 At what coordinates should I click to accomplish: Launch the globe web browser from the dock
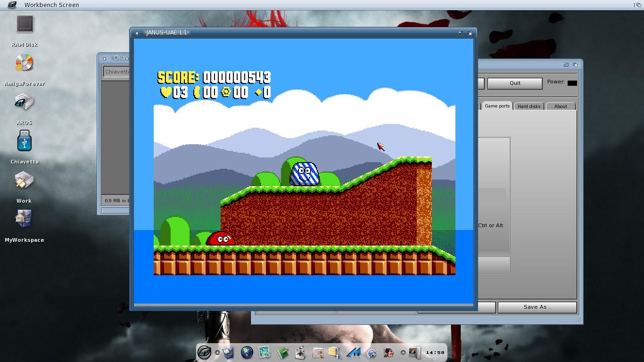point(247,352)
